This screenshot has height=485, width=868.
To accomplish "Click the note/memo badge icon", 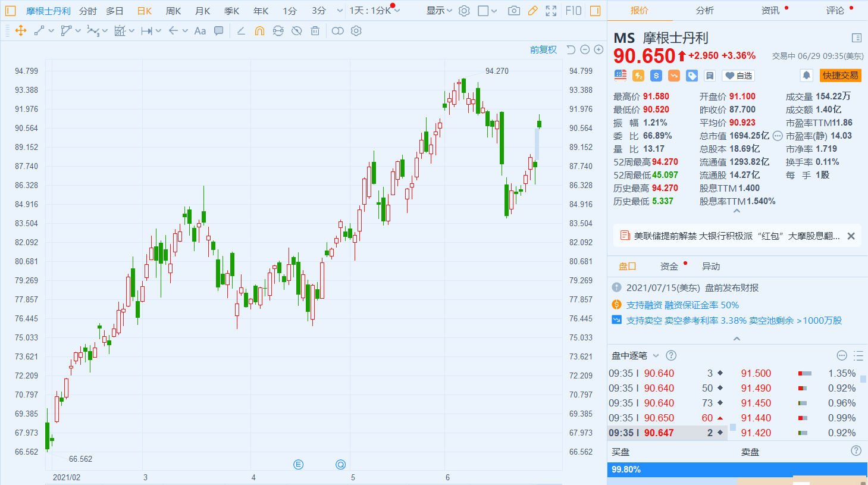I will tap(710, 76).
